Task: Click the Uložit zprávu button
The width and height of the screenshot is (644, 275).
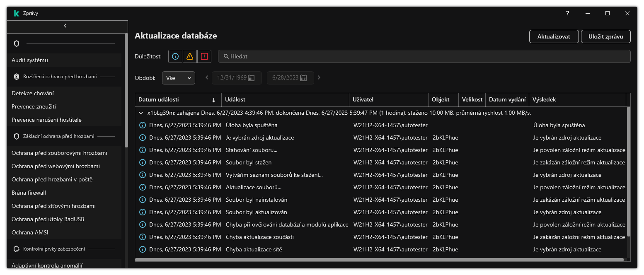Action: [605, 36]
